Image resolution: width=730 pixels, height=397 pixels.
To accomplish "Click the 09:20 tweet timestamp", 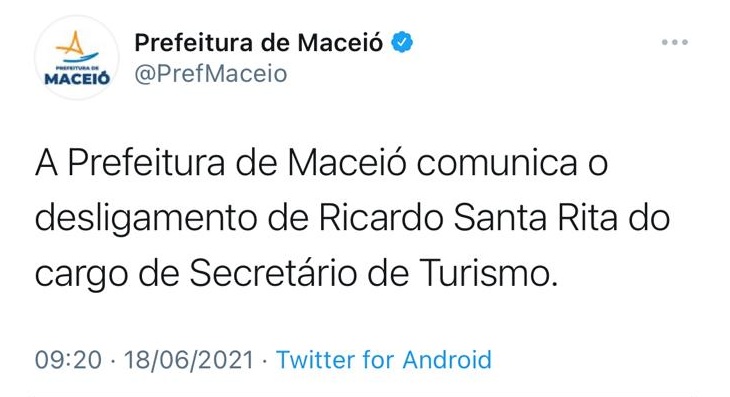I will tap(68, 360).
